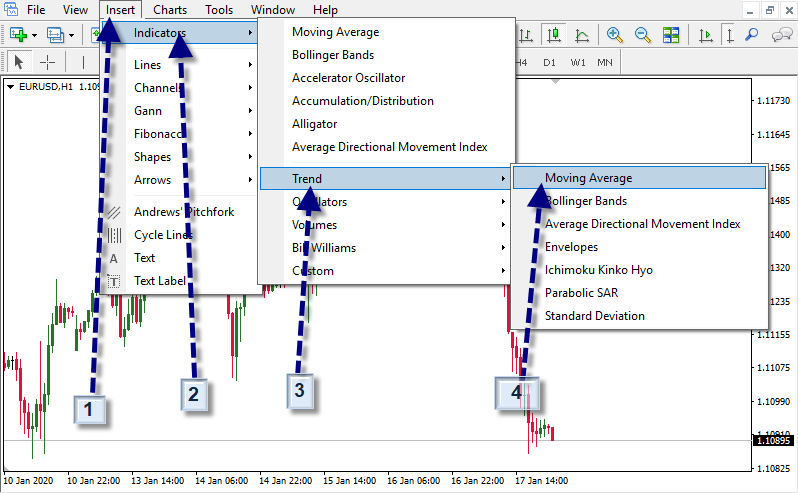Image resolution: width=798 pixels, height=493 pixels.
Task: Click the Profiles toolbar icon
Action: [55, 35]
